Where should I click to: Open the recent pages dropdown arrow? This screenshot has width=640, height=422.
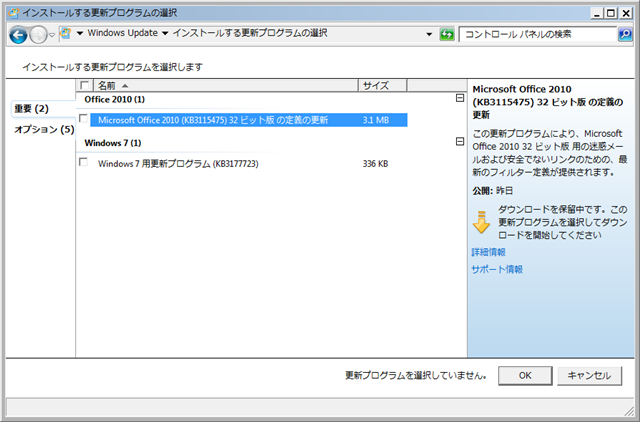[x=52, y=35]
